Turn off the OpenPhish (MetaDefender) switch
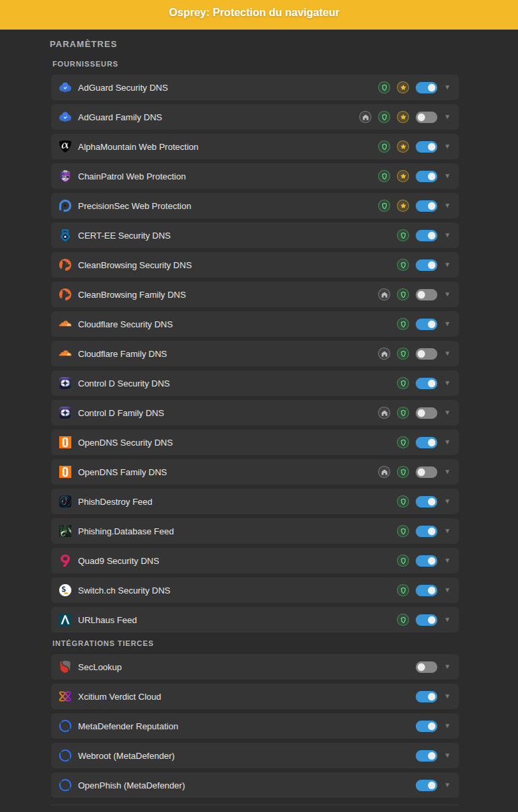 tap(427, 785)
